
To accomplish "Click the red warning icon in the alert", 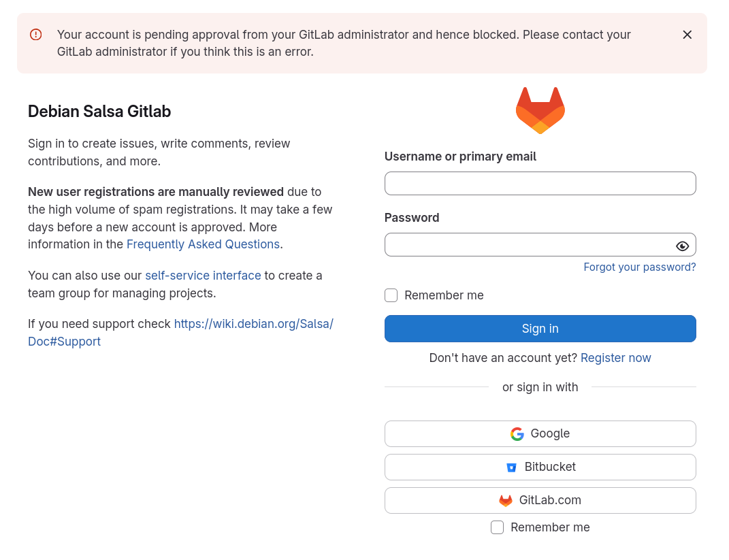I will pos(36,35).
